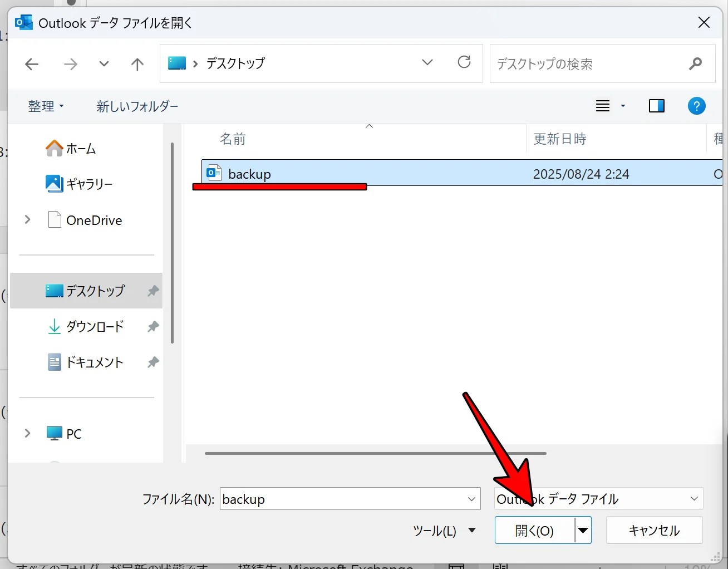The image size is (728, 569).
Task: Close the Outlook データ ファイルを開く dialog
Action: (x=704, y=22)
